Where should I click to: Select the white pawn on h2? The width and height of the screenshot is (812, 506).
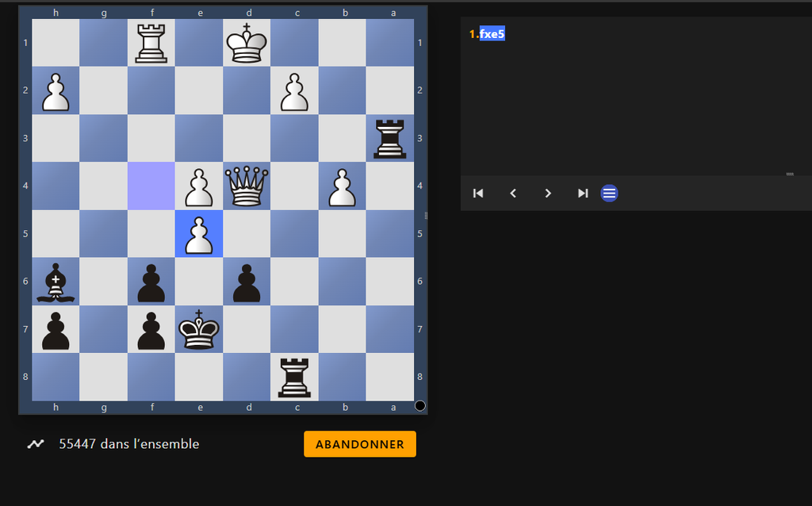56,91
